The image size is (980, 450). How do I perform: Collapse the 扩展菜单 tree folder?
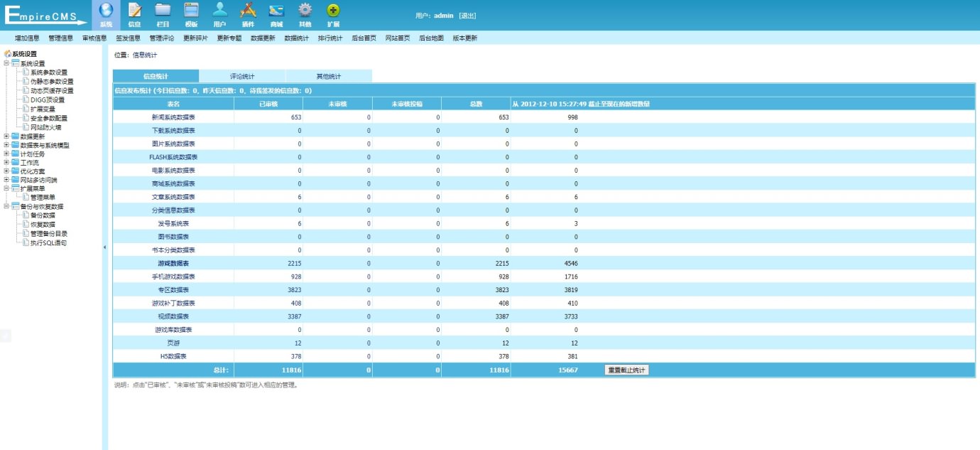coord(6,188)
